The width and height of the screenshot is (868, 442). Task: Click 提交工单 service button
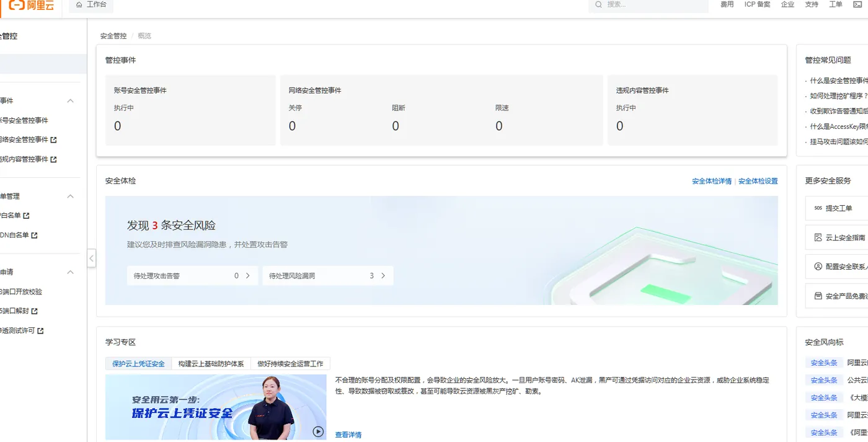click(837, 208)
